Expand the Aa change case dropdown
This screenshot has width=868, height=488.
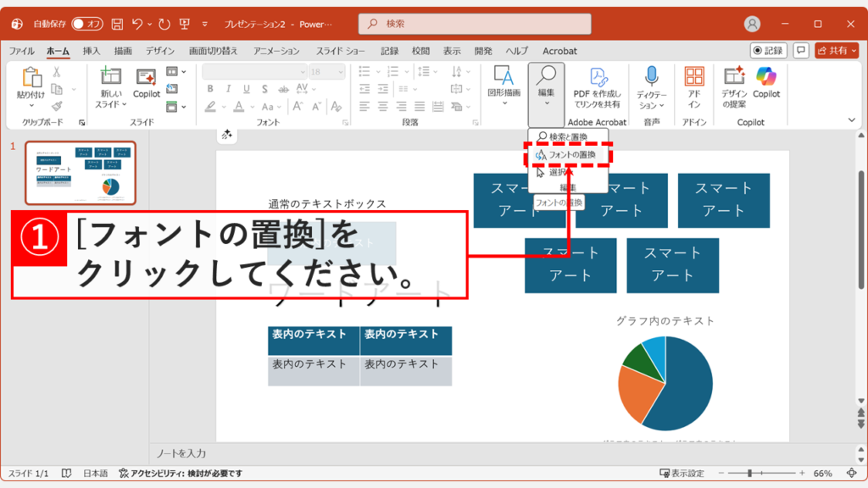coord(278,106)
